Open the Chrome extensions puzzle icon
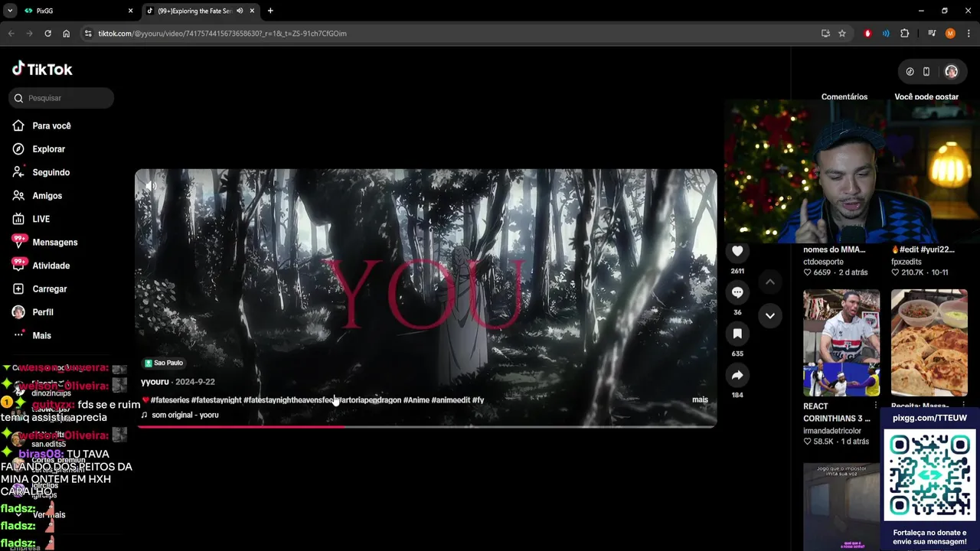 [904, 34]
